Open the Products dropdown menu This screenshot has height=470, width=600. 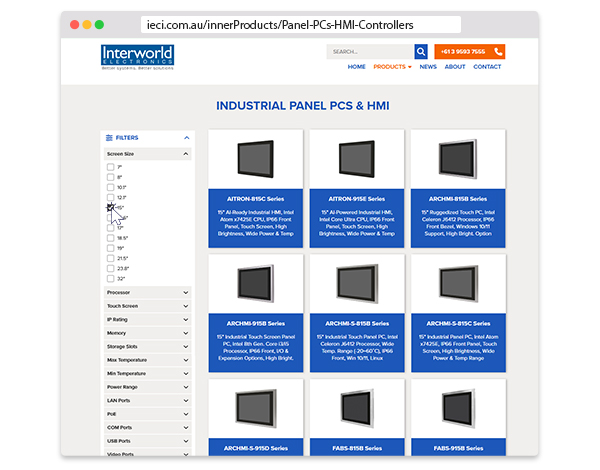(392, 67)
